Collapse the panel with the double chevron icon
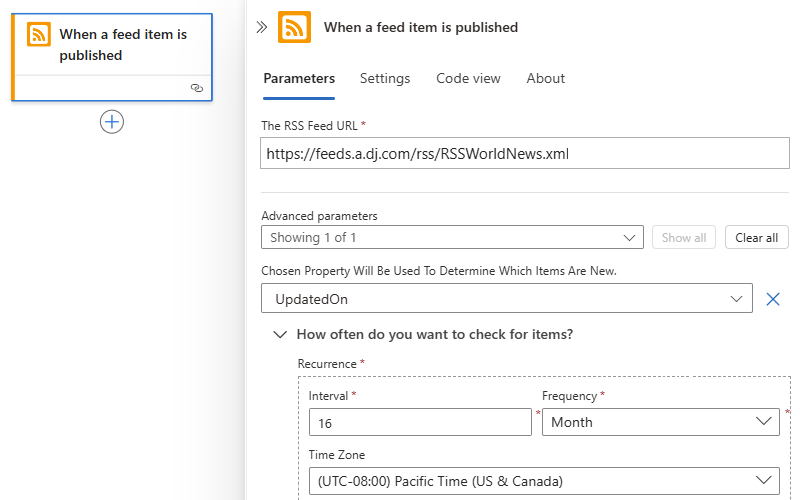800x500 pixels. point(262,27)
